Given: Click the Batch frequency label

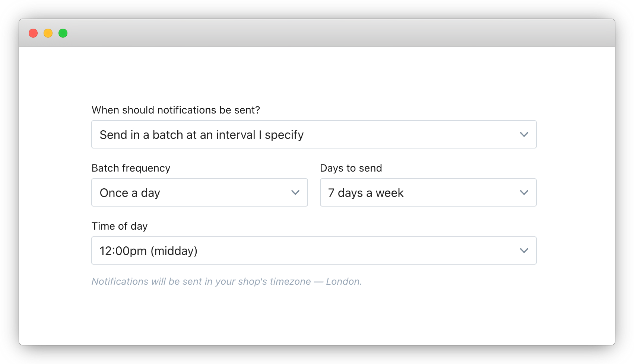Looking at the screenshot, I should [131, 168].
